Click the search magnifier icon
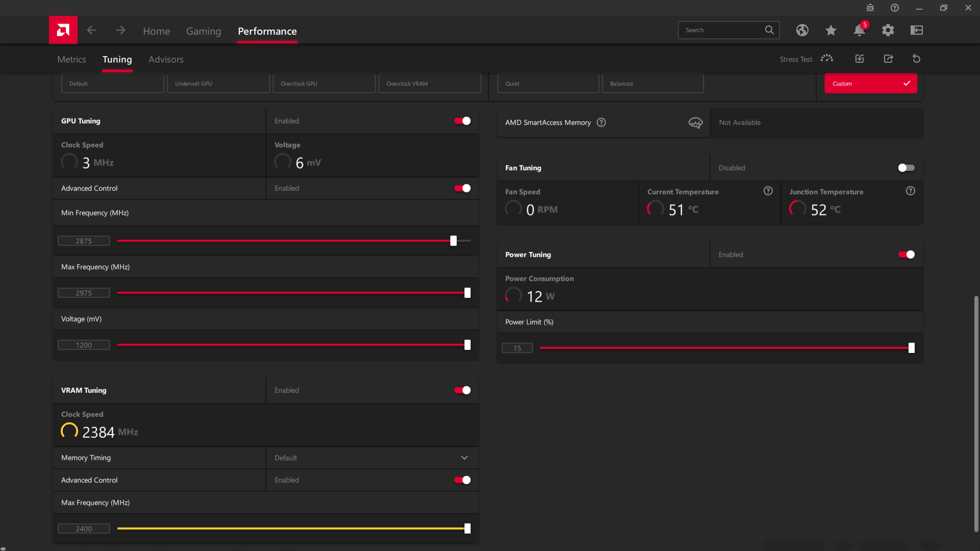Viewport: 980px width, 551px height. click(x=769, y=30)
